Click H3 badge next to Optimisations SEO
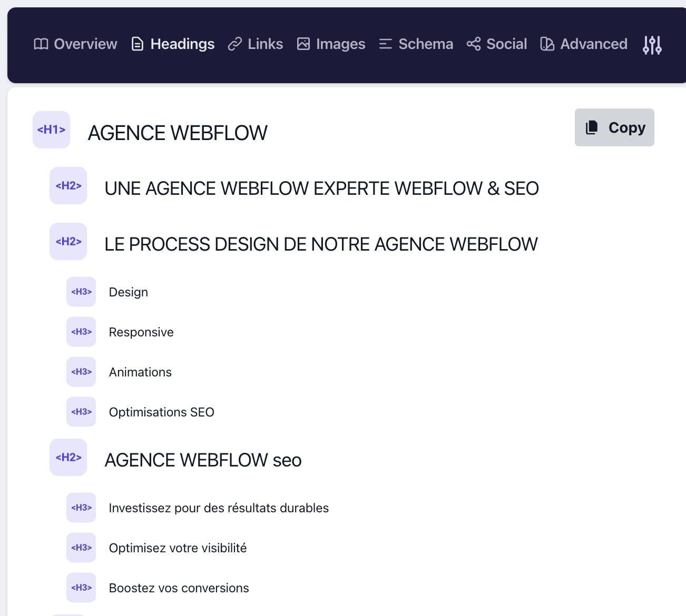The image size is (686, 616). [81, 412]
